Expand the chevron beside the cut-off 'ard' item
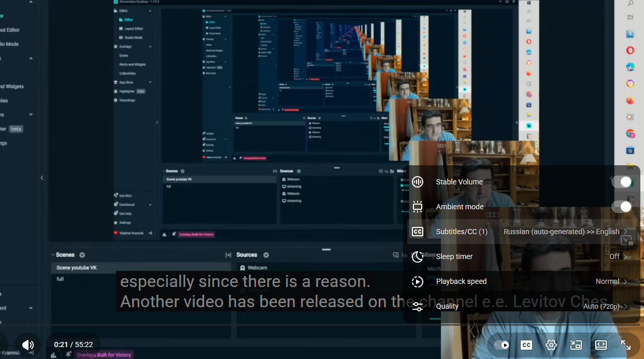This screenshot has width=644, height=359. coord(31,308)
